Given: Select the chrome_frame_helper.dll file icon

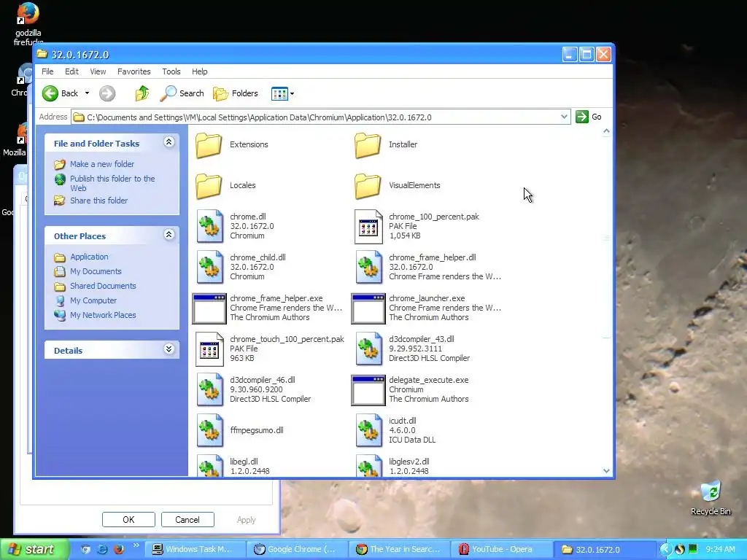Looking at the screenshot, I should [368, 267].
